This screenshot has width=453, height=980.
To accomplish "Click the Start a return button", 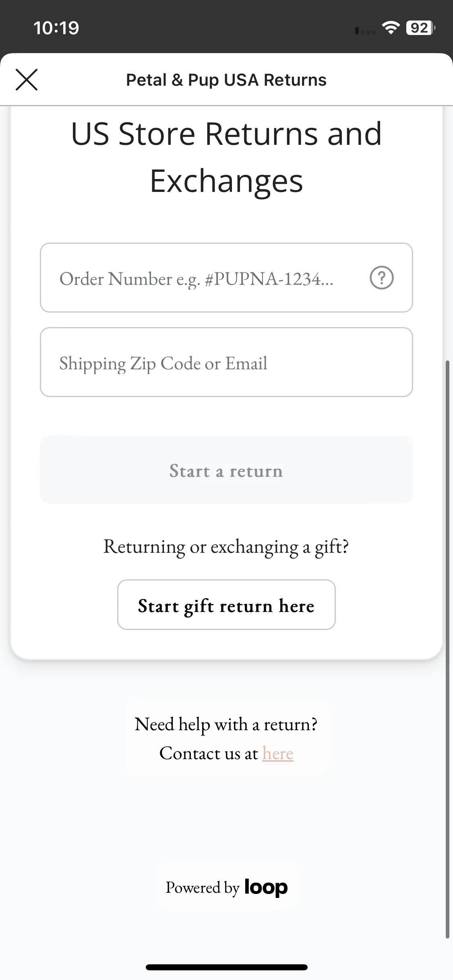I will pos(226,469).
